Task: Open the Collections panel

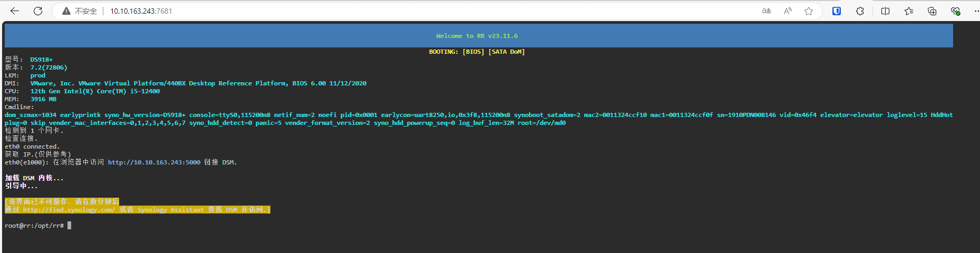Action: pyautogui.click(x=932, y=11)
